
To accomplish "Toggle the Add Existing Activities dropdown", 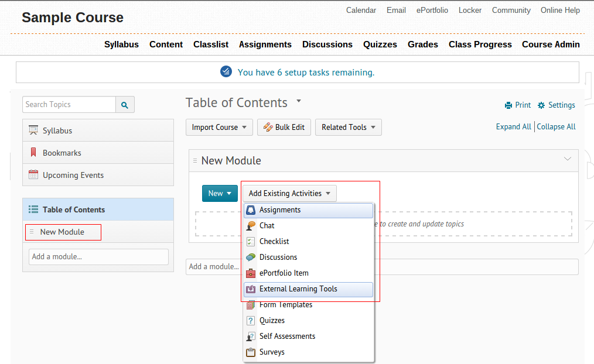I will (289, 193).
